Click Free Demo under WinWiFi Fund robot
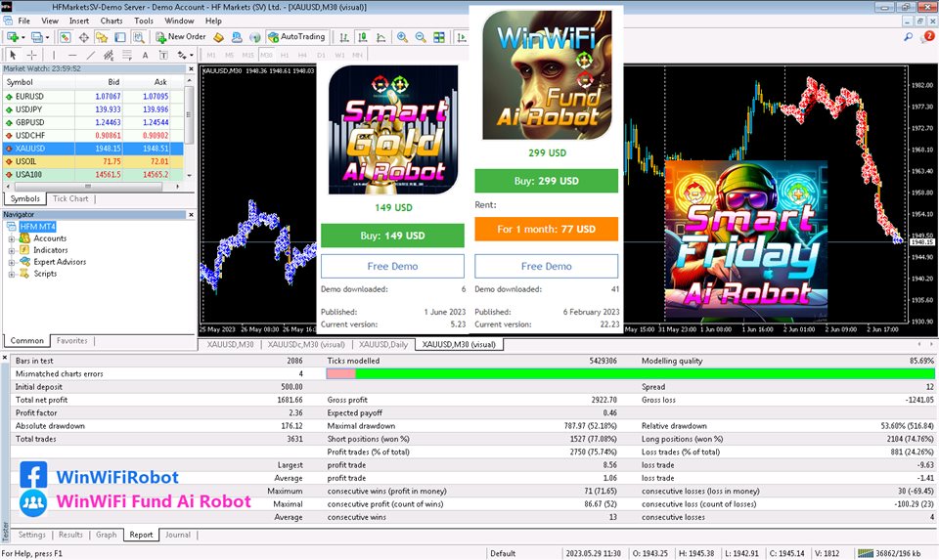Viewport: 939px width, 560px height. tap(546, 266)
